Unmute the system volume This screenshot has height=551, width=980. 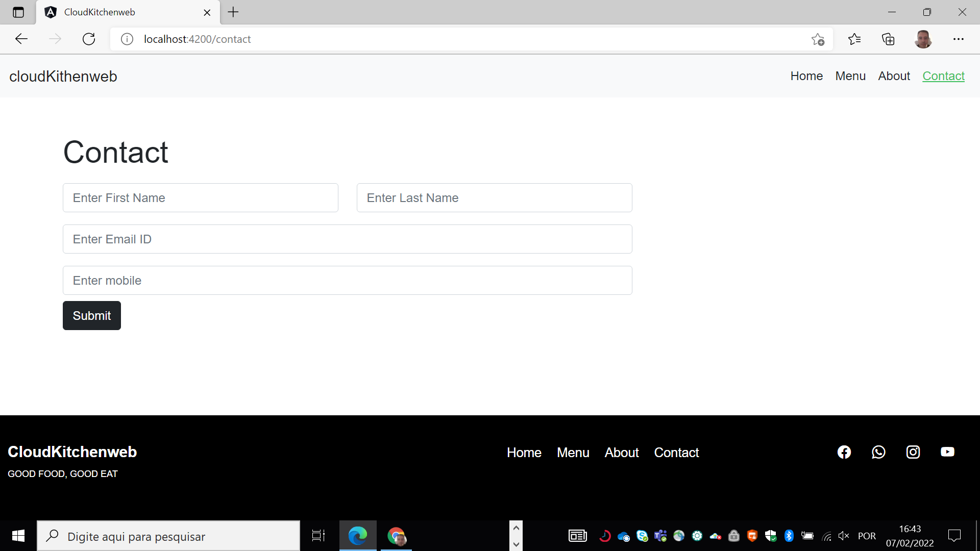click(844, 536)
